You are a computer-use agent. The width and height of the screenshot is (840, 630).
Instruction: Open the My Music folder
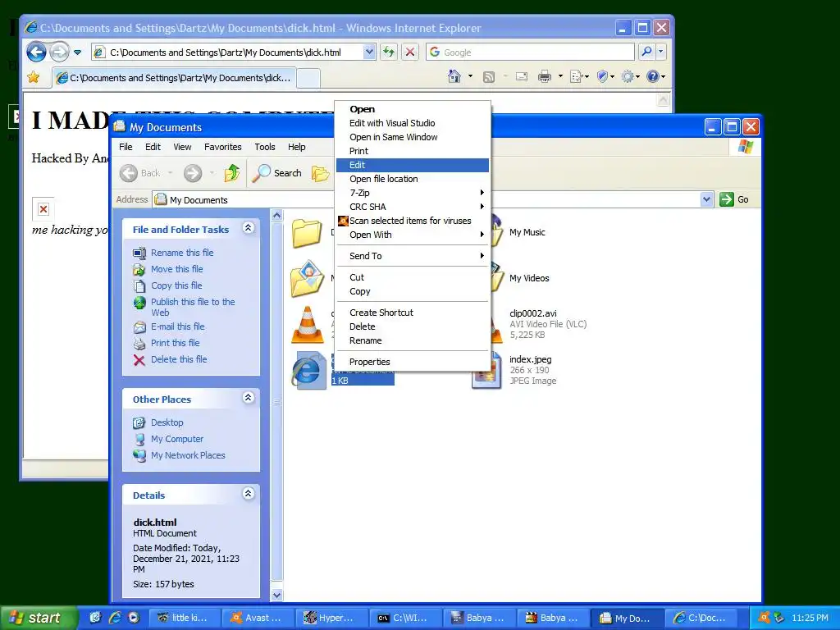[527, 232]
